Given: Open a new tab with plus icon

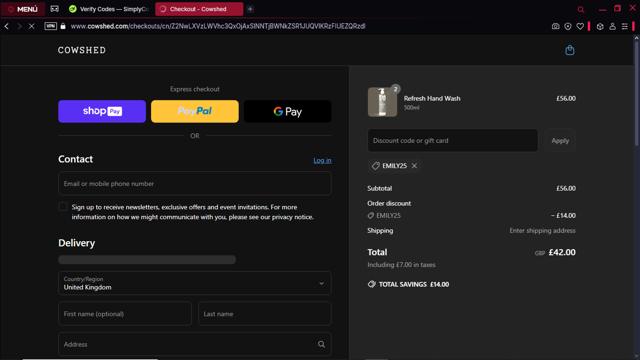Looking at the screenshot, I should [250, 9].
